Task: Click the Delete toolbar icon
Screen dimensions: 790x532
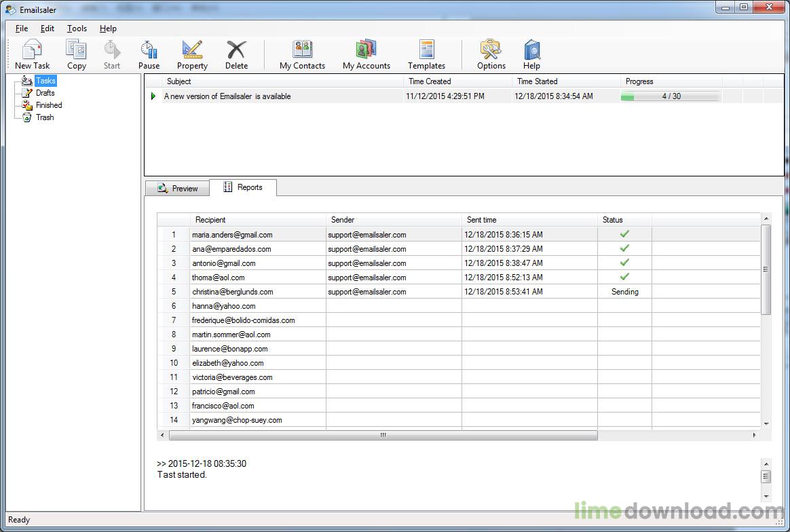Action: [x=236, y=54]
